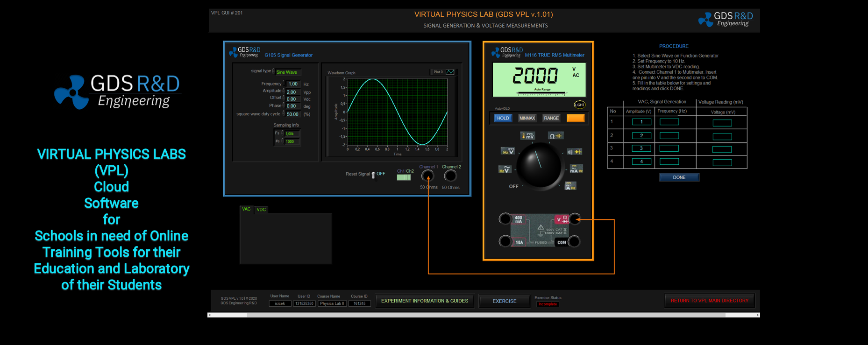Viewport: 868px width, 345px height.
Task: Click the Fs sampling stepper arrows
Action: click(x=282, y=133)
